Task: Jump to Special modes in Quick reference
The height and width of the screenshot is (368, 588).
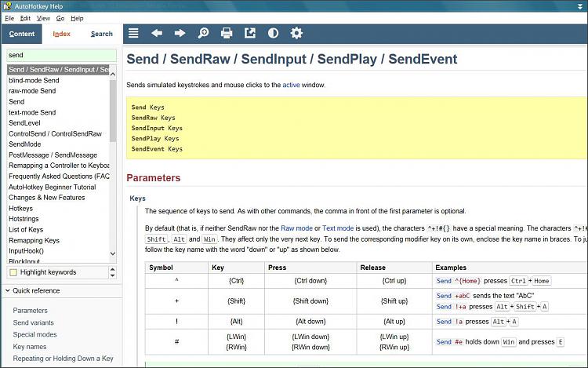Action: point(34,334)
